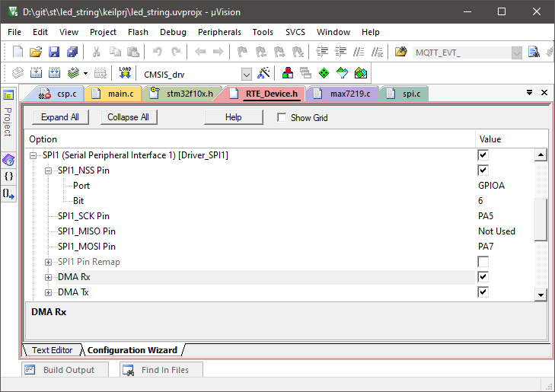Expand the DMA Tx node

click(48, 292)
